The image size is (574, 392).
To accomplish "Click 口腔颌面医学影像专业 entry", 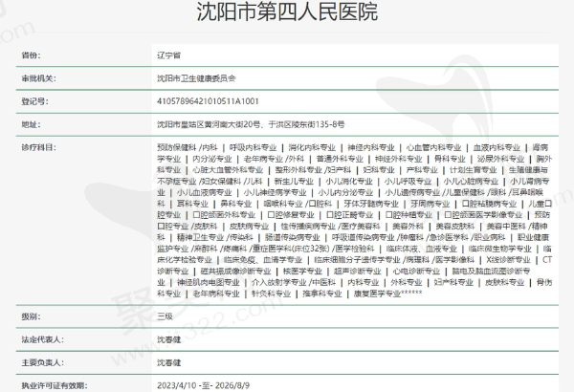I will pos(483,215).
